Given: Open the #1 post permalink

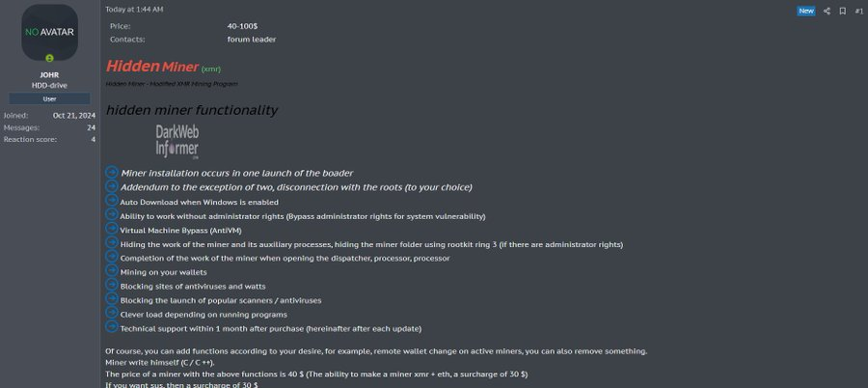Looking at the screenshot, I should pos(858,11).
